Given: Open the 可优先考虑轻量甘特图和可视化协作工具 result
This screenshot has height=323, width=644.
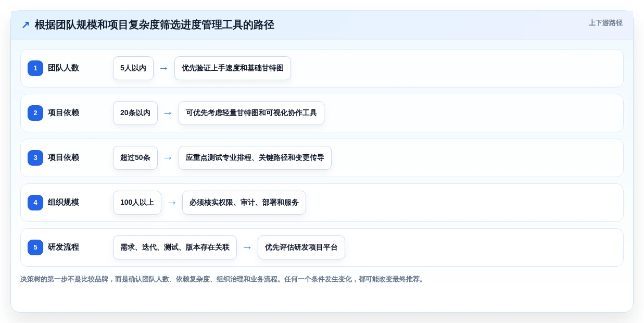Looking at the screenshot, I should (x=251, y=113).
